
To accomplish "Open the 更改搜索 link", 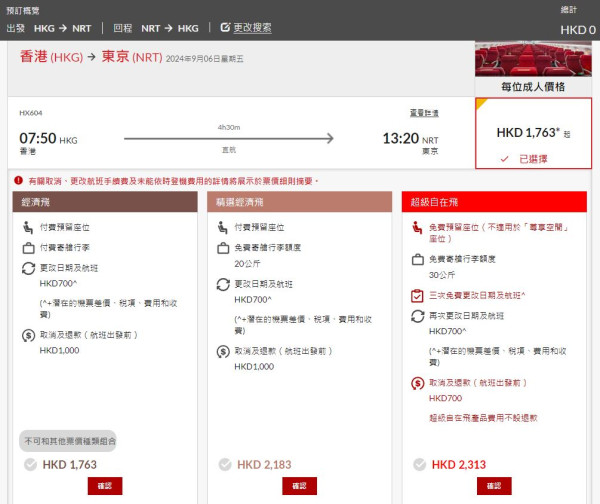I will (253, 28).
